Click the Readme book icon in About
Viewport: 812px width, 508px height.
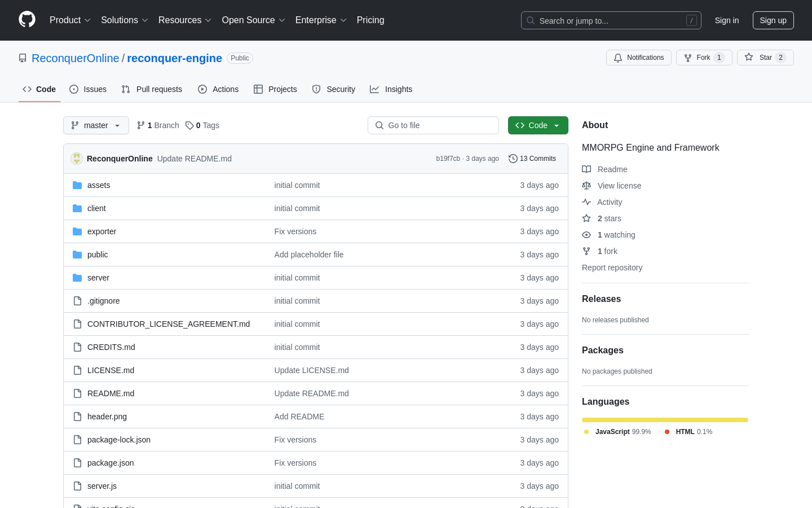coord(586,169)
